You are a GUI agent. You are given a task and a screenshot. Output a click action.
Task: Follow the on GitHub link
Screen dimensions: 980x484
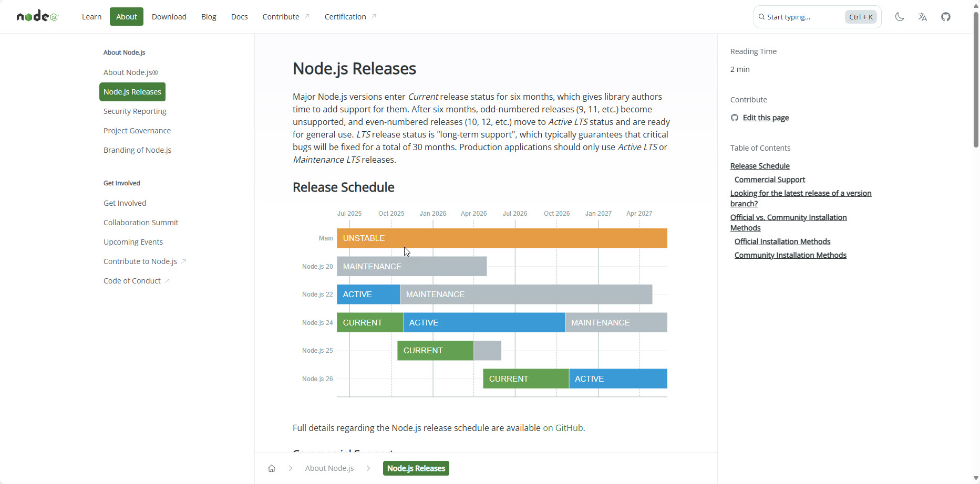(x=563, y=428)
